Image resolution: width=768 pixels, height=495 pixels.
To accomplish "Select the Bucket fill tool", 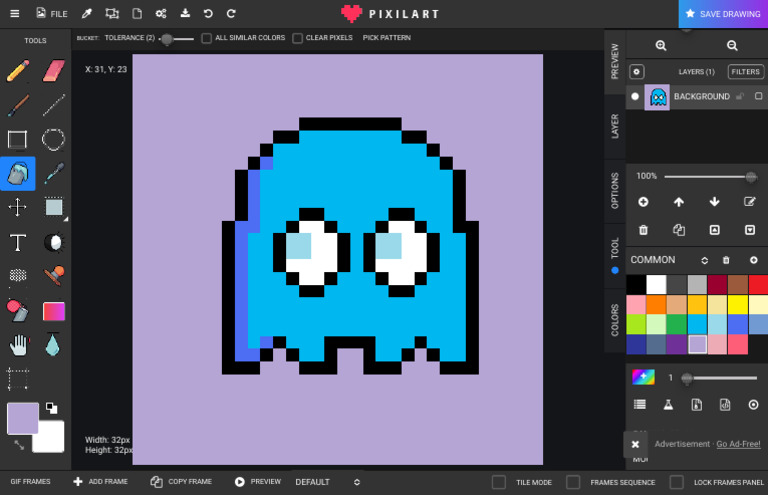I will 18,173.
